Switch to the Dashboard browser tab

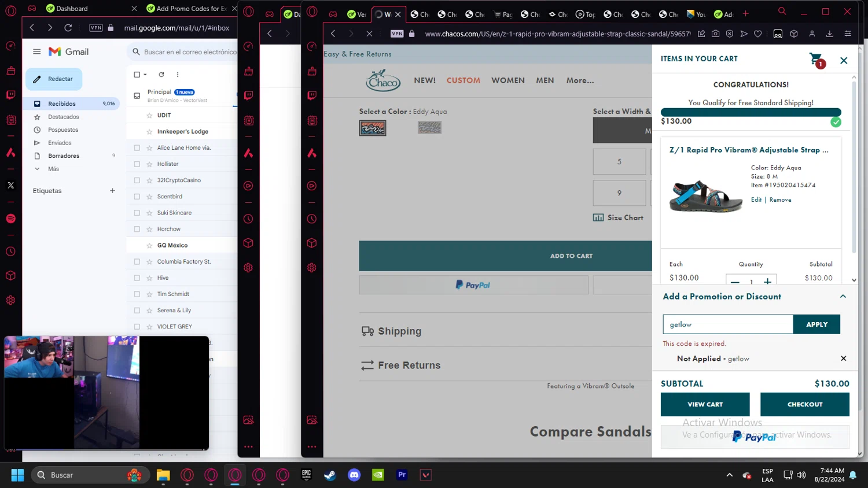click(x=91, y=9)
